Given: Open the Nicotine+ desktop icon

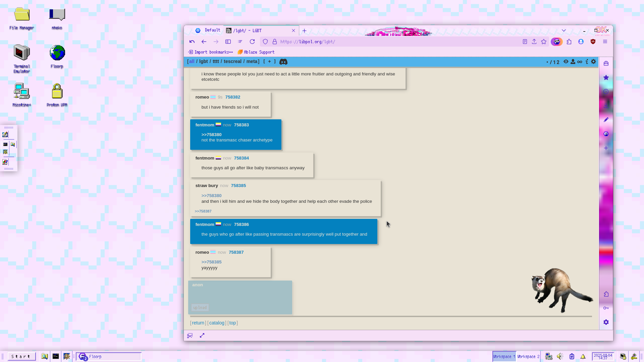Looking at the screenshot, I should (22, 95).
